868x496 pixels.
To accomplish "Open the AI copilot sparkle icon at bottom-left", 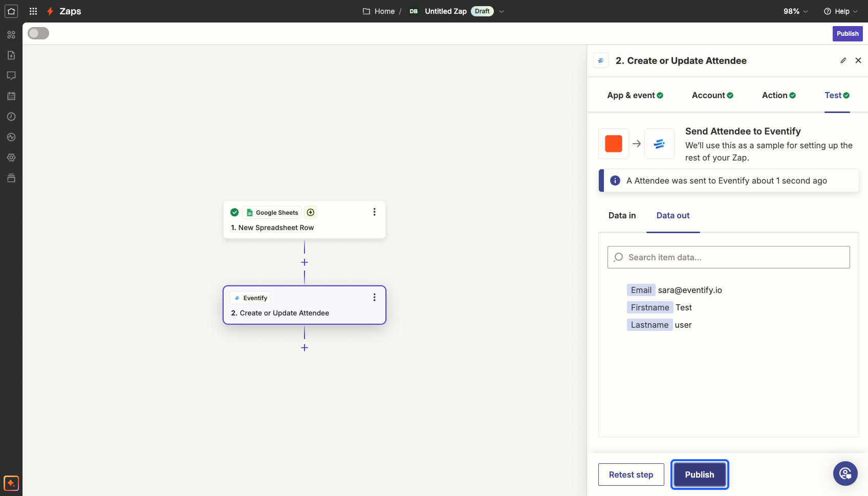I will point(11,483).
